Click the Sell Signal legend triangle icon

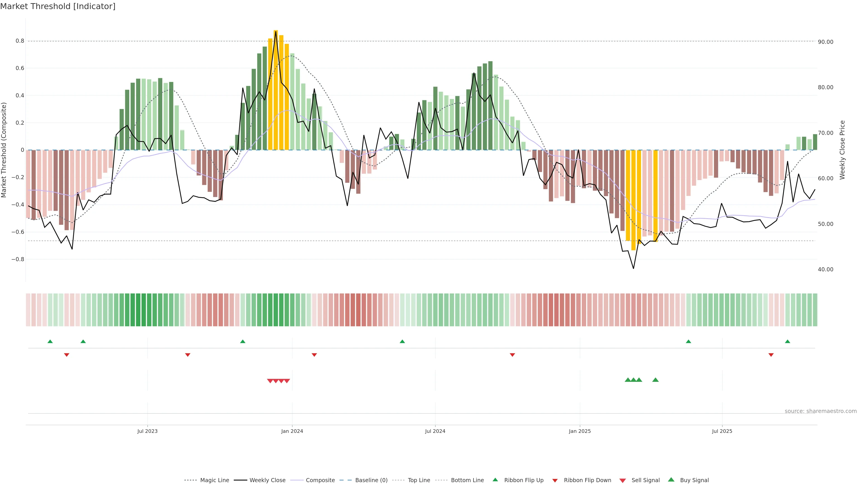pos(622,480)
